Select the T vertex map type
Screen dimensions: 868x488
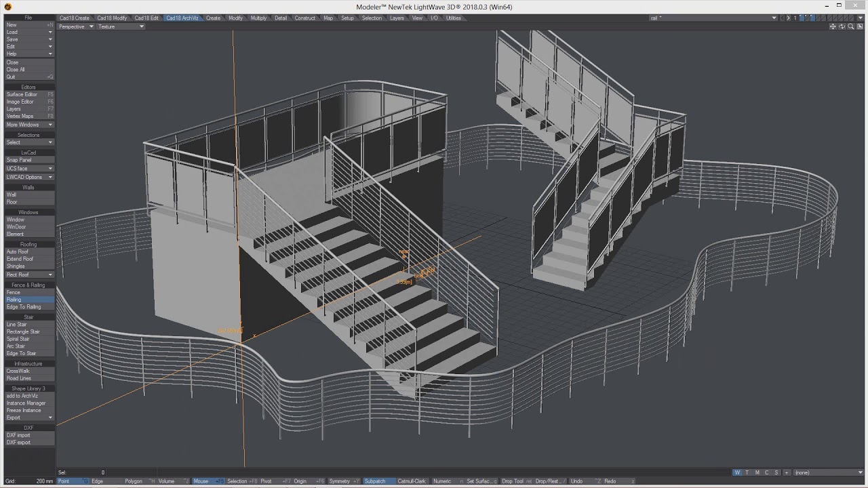(747, 472)
